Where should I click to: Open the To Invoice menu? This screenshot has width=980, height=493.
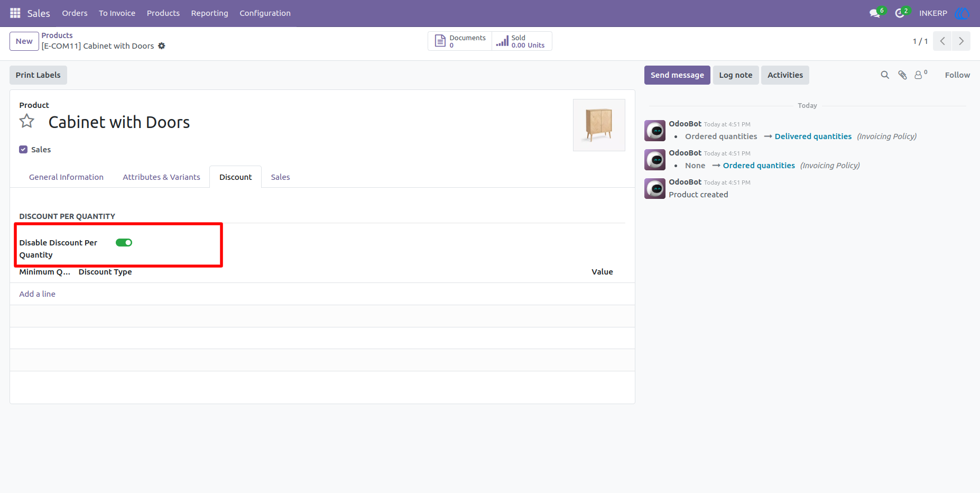(117, 13)
